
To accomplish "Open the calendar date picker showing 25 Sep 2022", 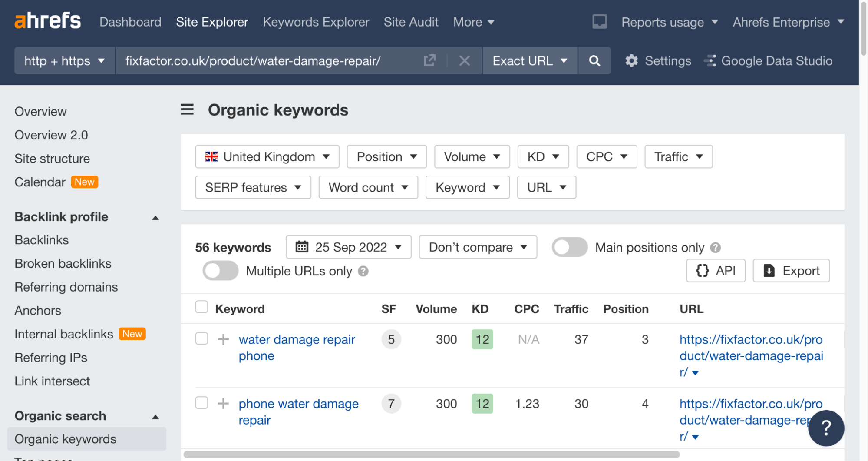I will 348,247.
